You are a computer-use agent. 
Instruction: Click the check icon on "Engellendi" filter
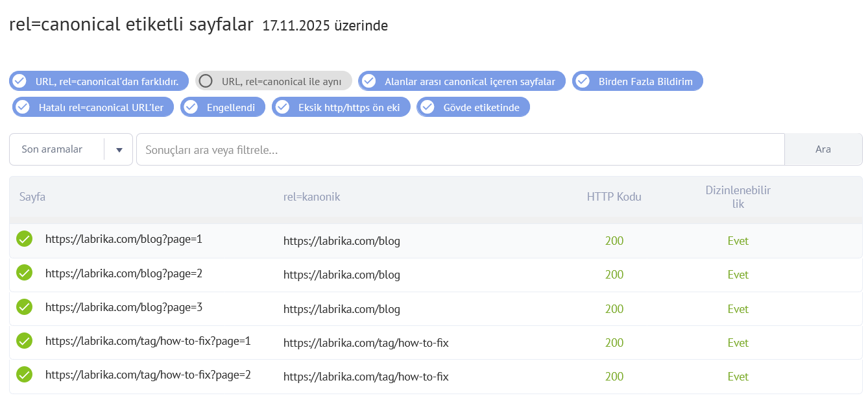pyautogui.click(x=191, y=106)
